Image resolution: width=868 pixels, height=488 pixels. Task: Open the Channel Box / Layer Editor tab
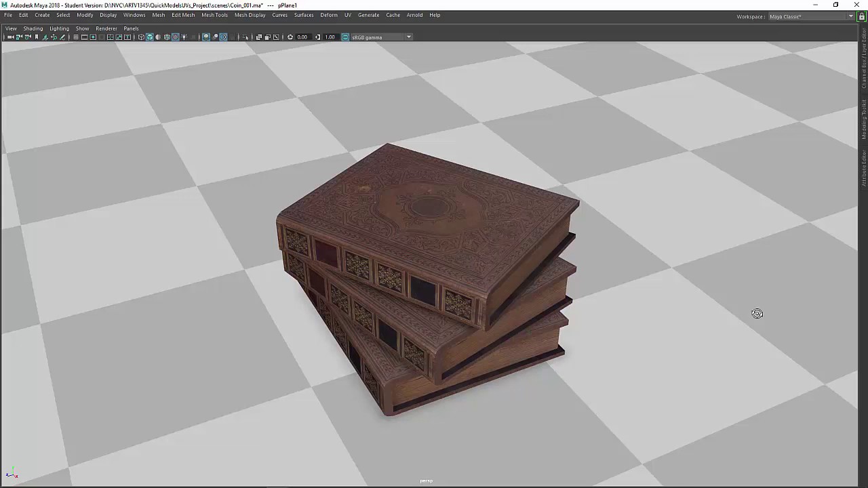(864, 58)
